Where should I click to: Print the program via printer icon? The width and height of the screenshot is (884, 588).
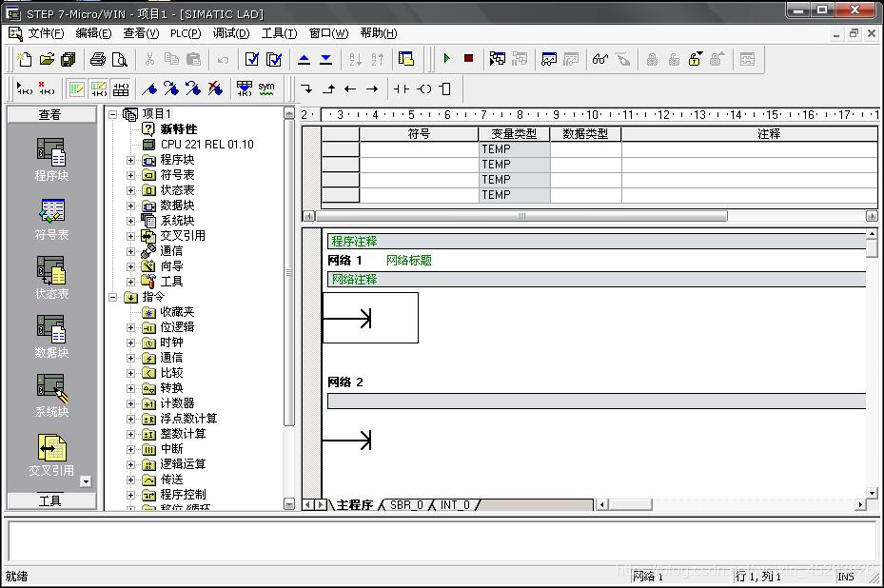(x=97, y=59)
